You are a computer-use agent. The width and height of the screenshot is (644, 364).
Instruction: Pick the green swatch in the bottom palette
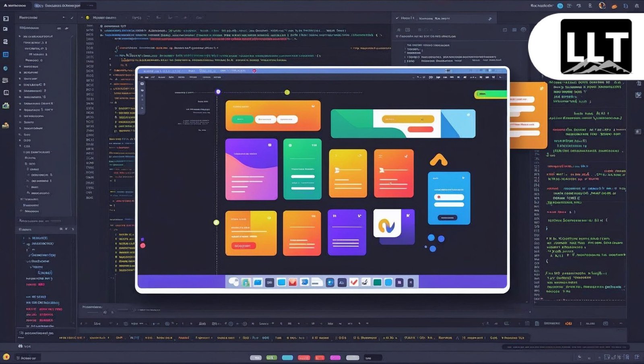[272, 358]
